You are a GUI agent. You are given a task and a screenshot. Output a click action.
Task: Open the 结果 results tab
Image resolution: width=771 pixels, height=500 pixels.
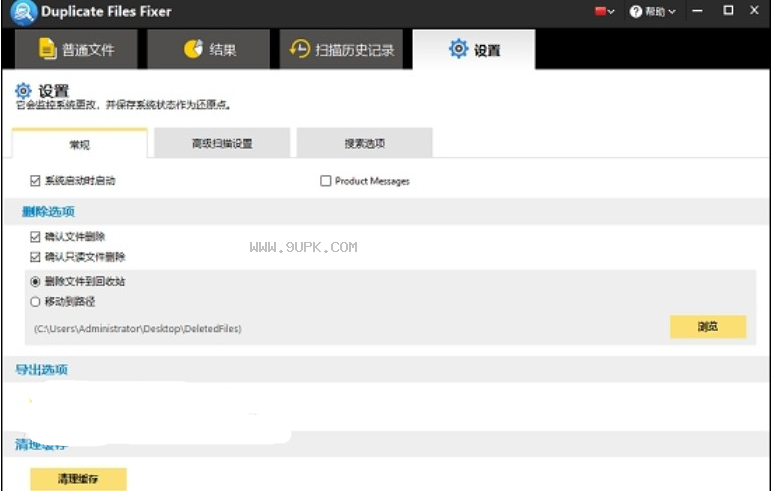point(208,49)
